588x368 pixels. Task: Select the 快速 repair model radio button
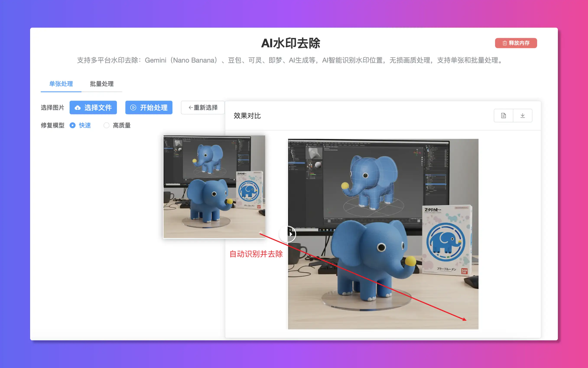tap(72, 125)
